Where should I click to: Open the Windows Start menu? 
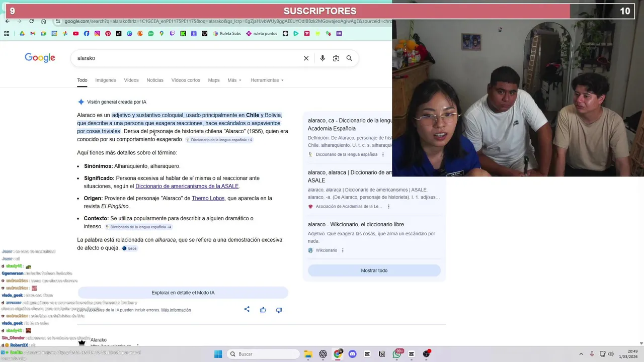pos(218,354)
